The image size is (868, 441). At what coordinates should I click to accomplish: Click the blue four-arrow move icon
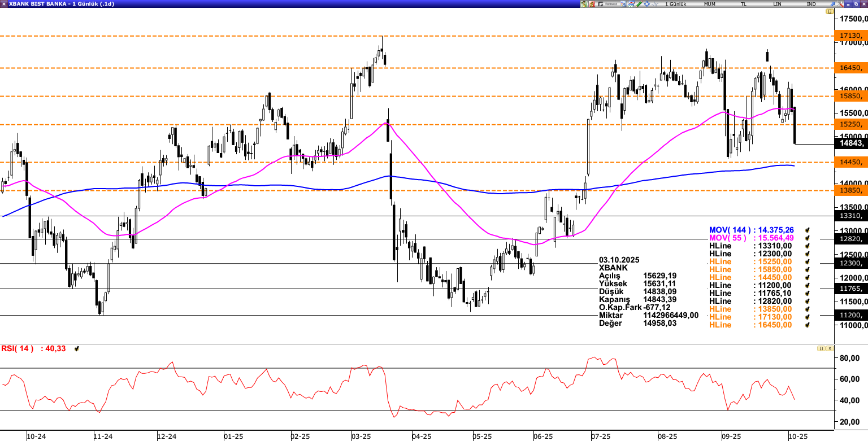pos(646,4)
